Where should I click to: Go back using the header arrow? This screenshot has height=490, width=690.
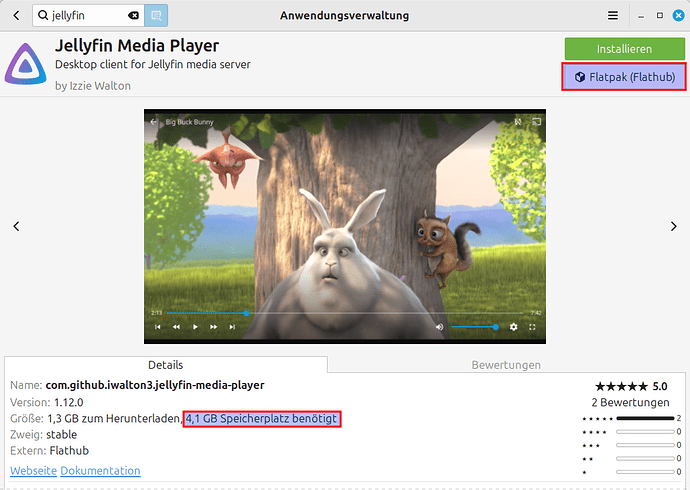(17, 15)
